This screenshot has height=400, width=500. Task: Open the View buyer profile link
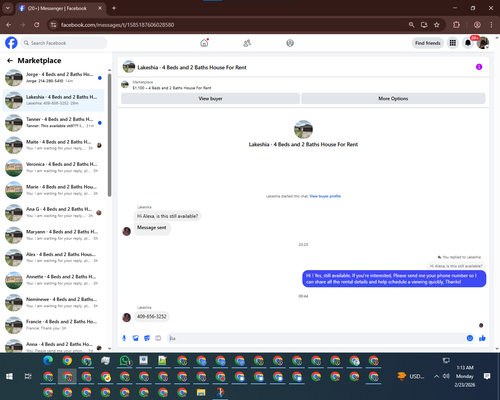pyautogui.click(x=325, y=196)
